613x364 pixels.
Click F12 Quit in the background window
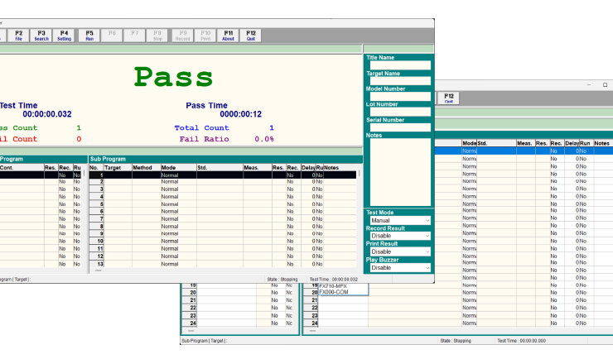[x=449, y=98]
